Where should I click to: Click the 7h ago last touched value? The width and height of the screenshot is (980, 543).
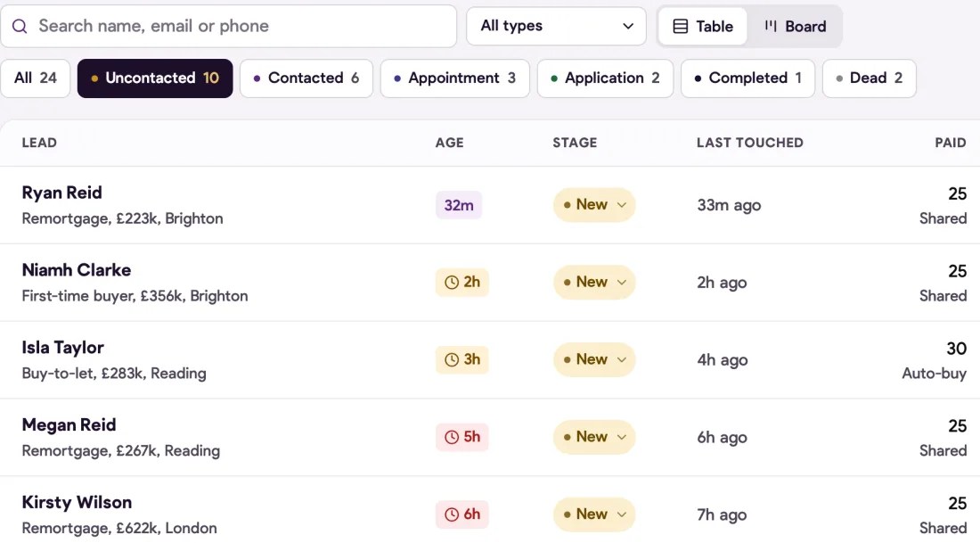click(722, 515)
